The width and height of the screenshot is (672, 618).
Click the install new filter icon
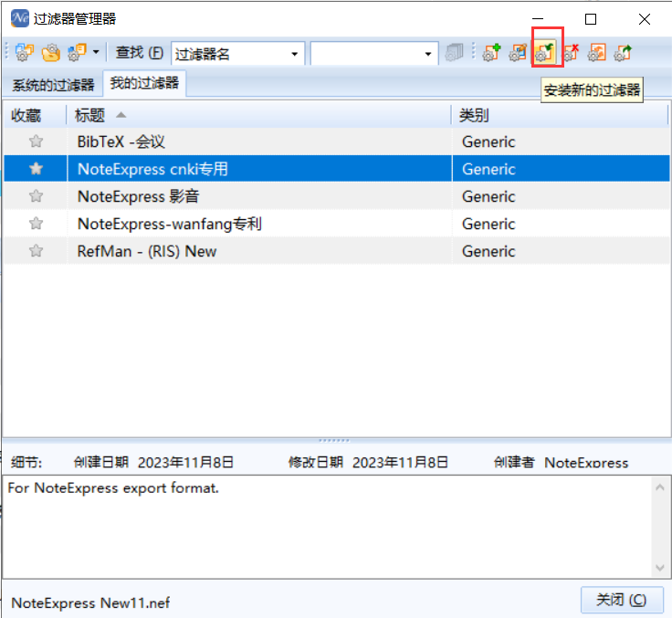545,52
